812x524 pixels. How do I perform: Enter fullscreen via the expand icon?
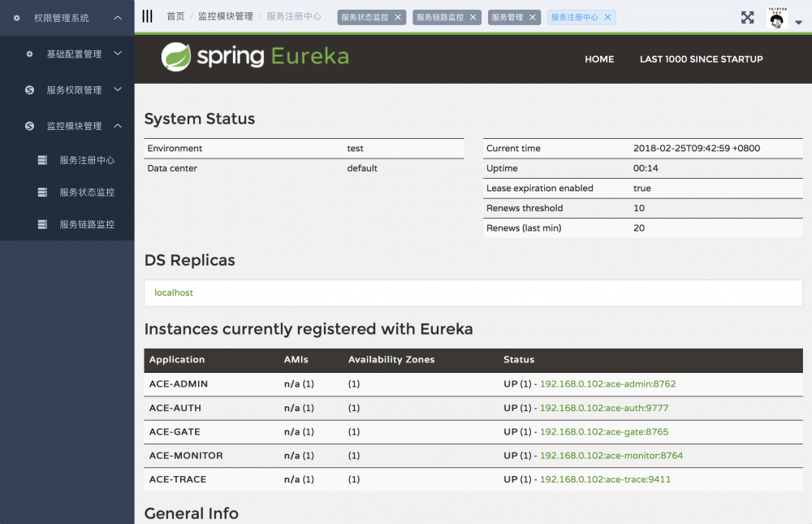747,16
